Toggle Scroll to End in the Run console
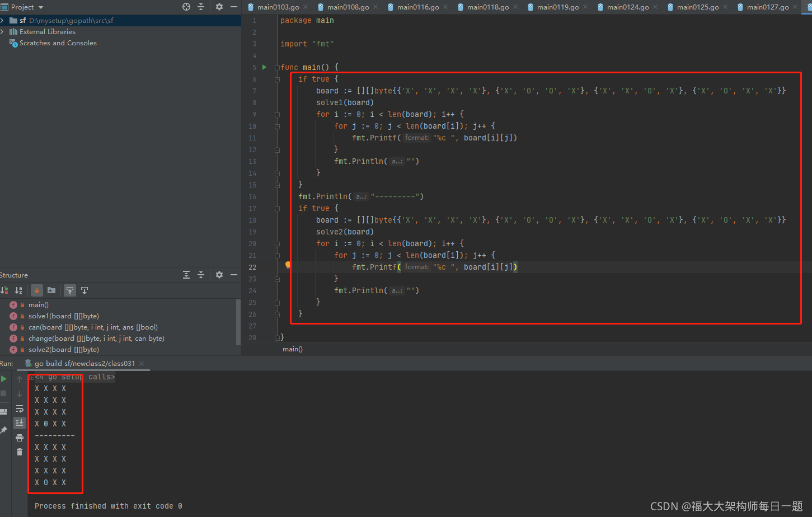The image size is (812, 517). pos(20,422)
